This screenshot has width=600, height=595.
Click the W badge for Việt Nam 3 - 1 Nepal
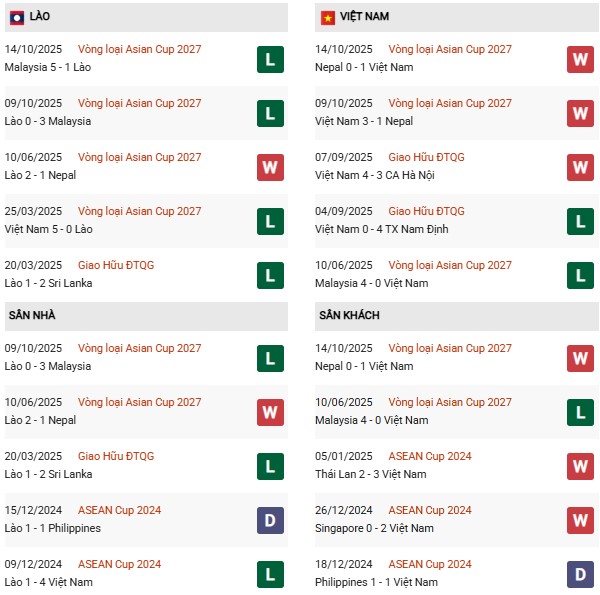(580, 113)
